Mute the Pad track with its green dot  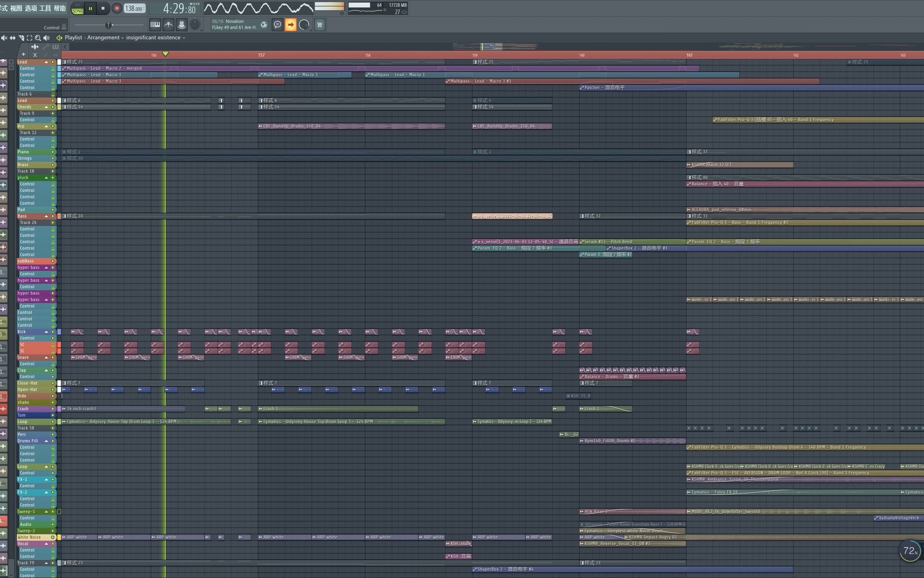[53, 210]
